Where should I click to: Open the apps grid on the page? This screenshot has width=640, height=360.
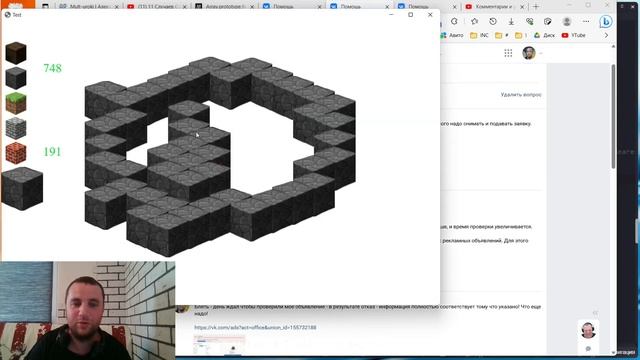point(508,53)
